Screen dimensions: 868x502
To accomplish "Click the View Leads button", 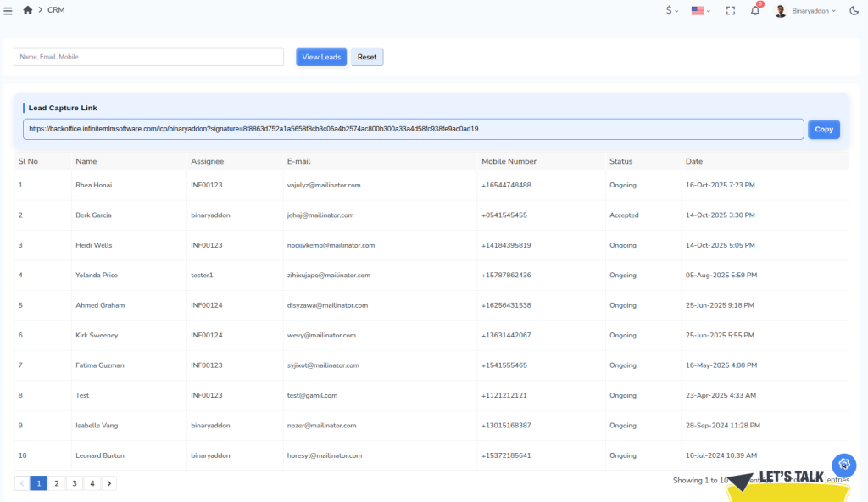I will 321,57.
